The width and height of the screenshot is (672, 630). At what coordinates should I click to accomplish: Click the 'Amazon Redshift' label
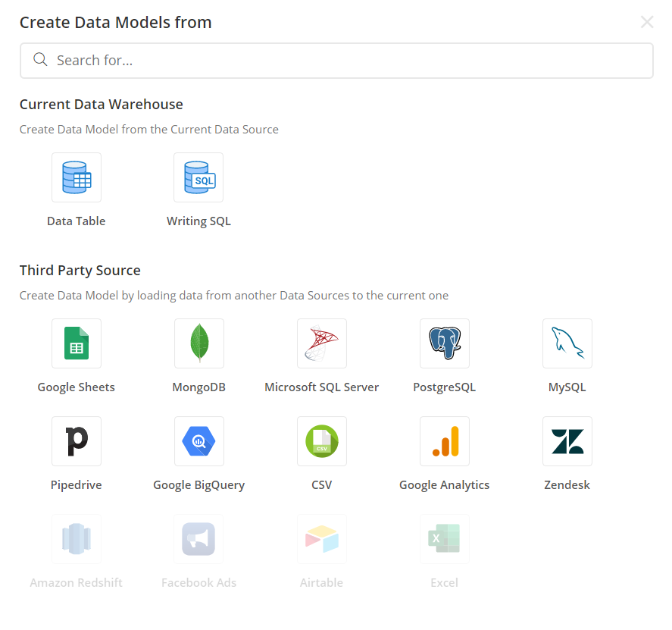point(77,582)
